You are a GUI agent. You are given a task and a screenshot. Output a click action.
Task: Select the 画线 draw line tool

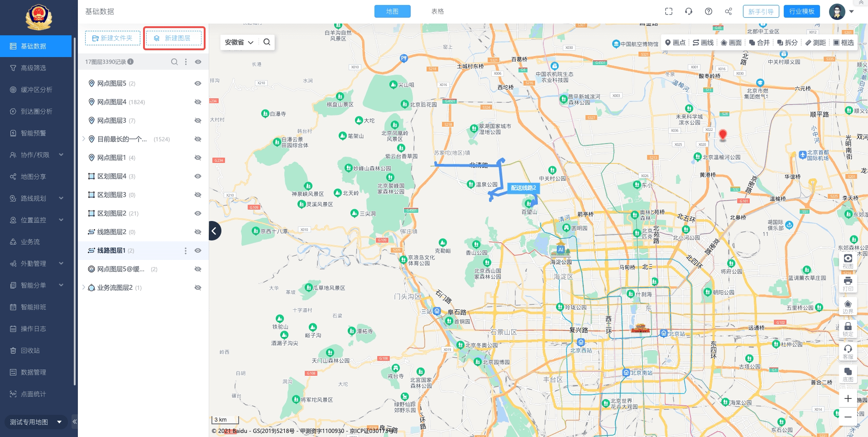point(703,43)
